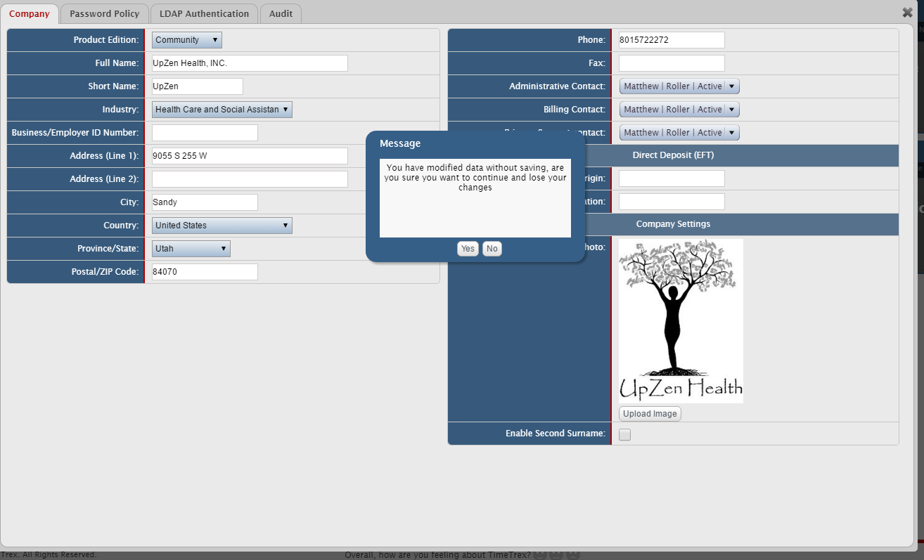Click the happy face TimeTrex feedback icon

click(539, 556)
